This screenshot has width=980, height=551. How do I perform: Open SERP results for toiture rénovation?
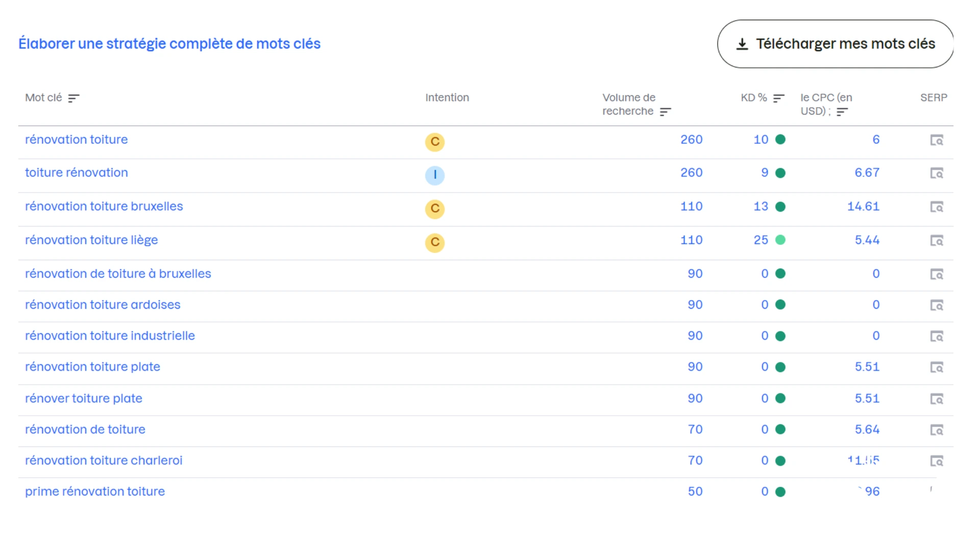[x=937, y=173]
